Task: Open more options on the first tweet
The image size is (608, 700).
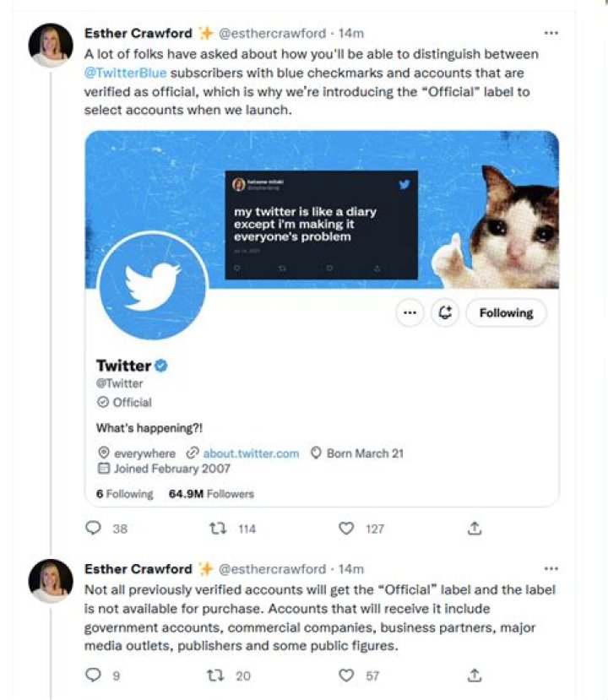Action: pyautogui.click(x=551, y=33)
